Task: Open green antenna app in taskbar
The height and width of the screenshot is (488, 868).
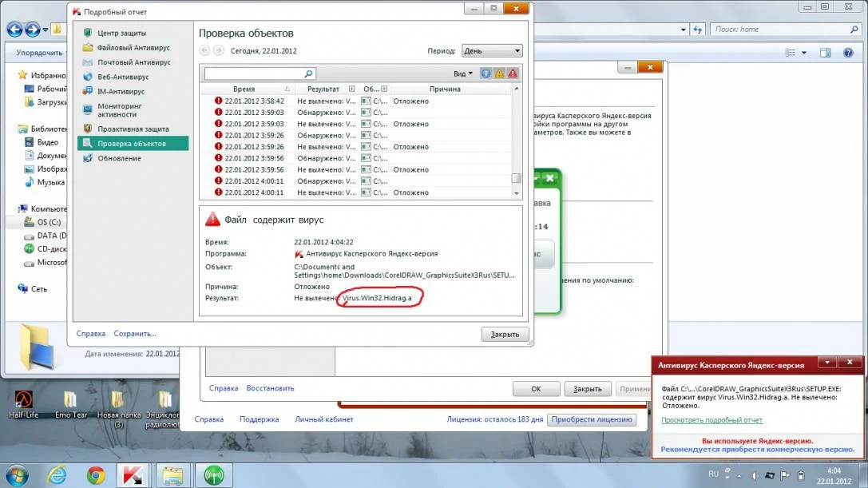Action: pyautogui.click(x=214, y=475)
